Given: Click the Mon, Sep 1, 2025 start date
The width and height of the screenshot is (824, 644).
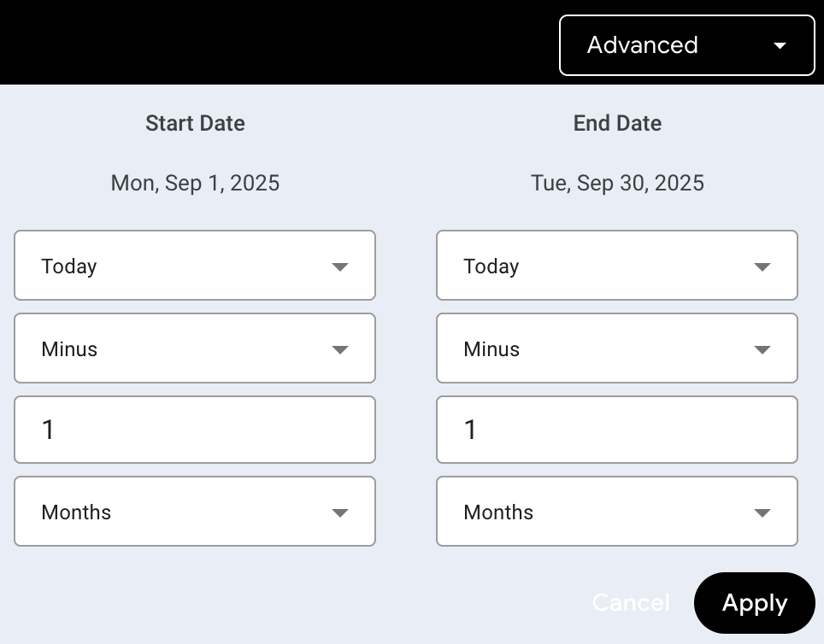Looking at the screenshot, I should coord(195,183).
